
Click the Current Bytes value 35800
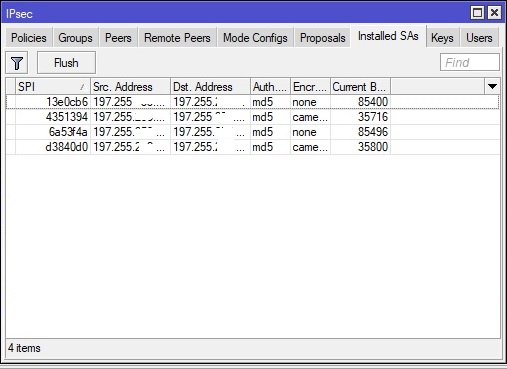tap(373, 147)
